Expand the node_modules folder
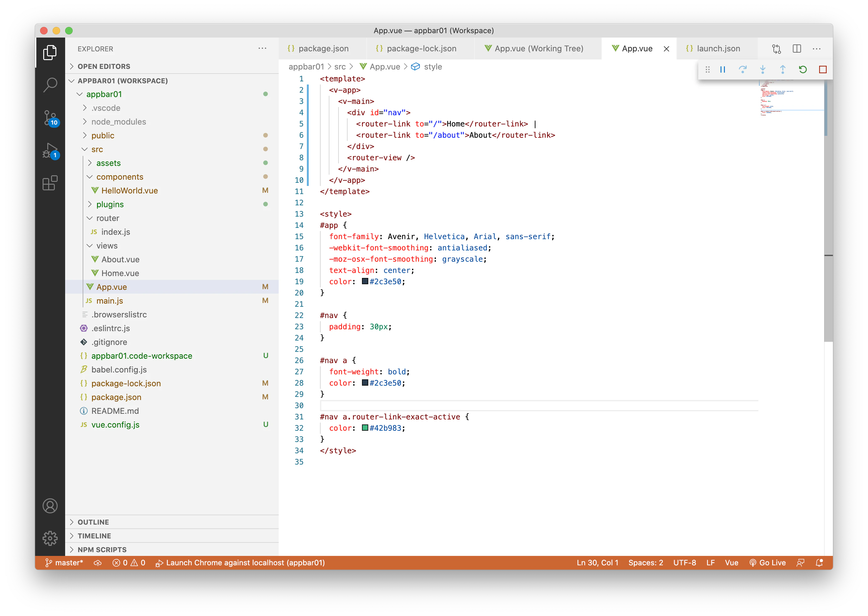The image size is (868, 616). point(118,122)
